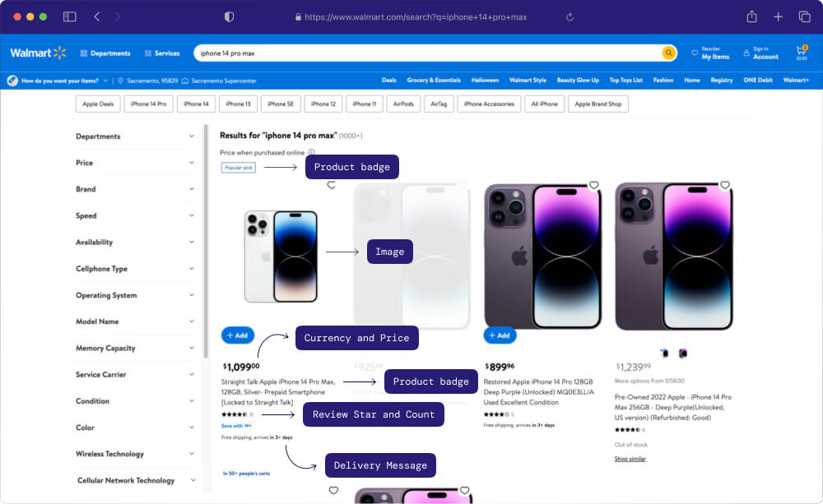Screen dimensions: 823x504
Task: Click the Services wrench icon
Action: click(148, 52)
